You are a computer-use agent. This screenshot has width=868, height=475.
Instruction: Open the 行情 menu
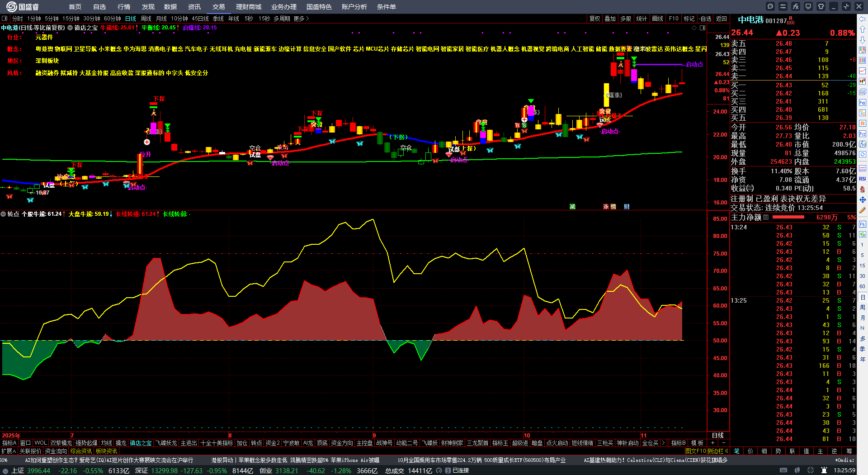124,7
